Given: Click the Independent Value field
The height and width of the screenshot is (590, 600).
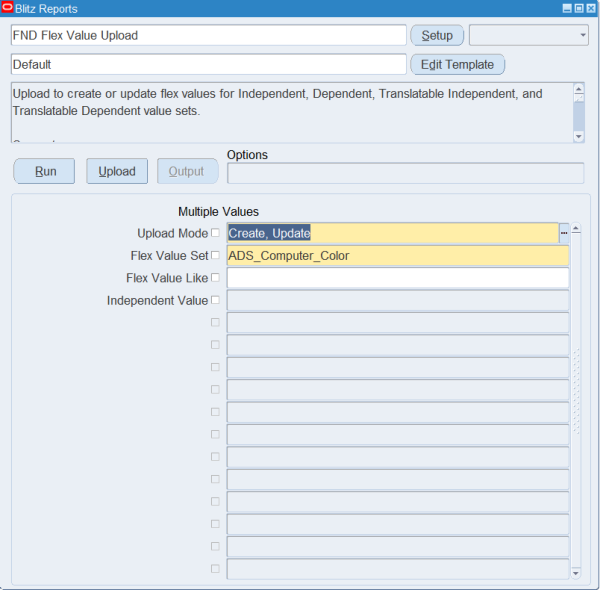Looking at the screenshot, I should (398, 300).
